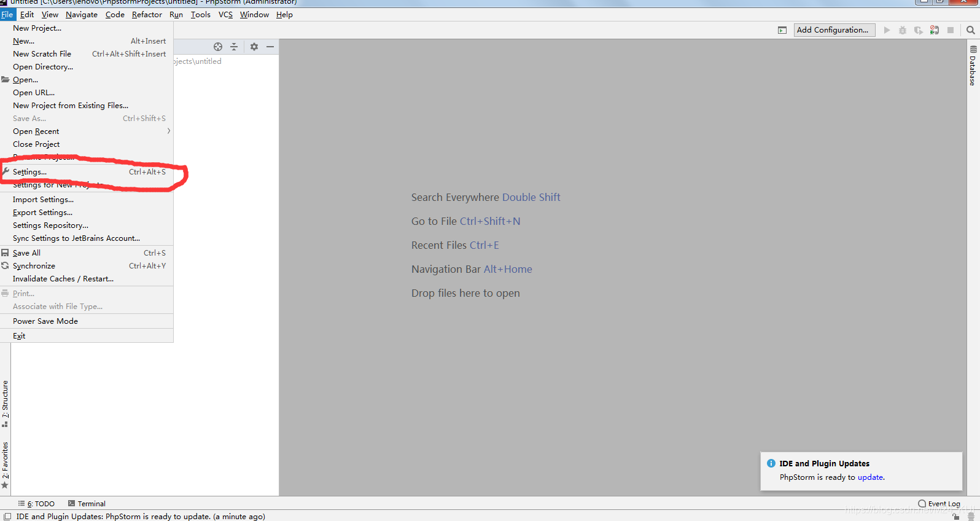The image size is (980, 521).
Task: Toggle tool window bars icon in status bar corner
Action: pyautogui.click(x=7, y=517)
